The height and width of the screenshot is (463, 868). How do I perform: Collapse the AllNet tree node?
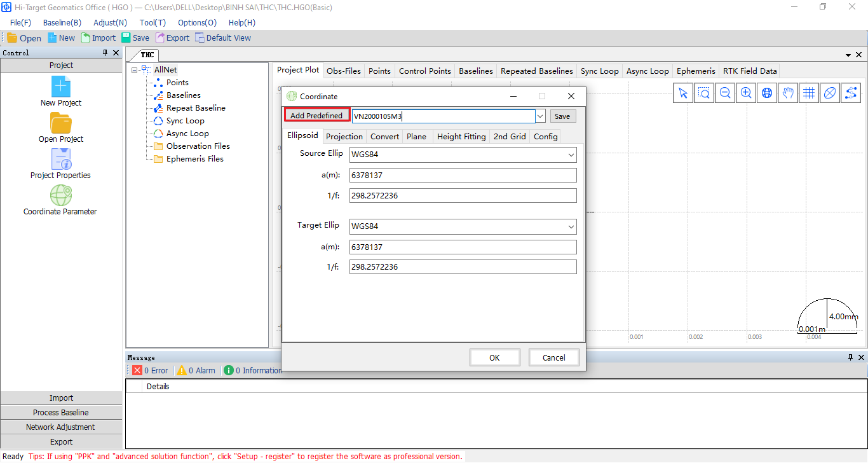click(135, 70)
